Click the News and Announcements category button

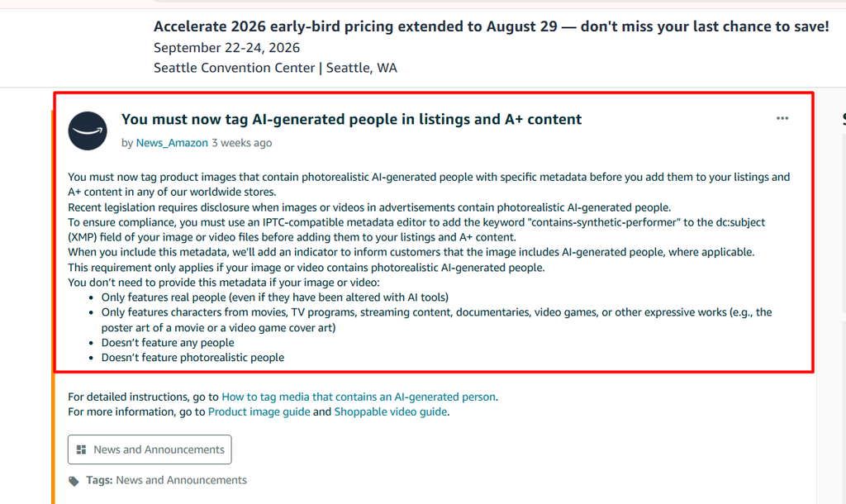(x=150, y=449)
